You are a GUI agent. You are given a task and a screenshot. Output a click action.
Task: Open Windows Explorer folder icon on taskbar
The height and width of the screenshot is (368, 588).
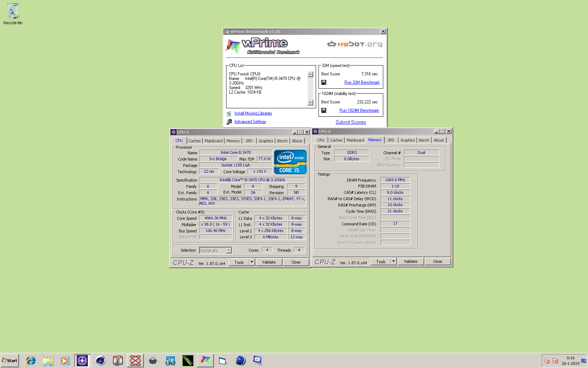(48, 360)
